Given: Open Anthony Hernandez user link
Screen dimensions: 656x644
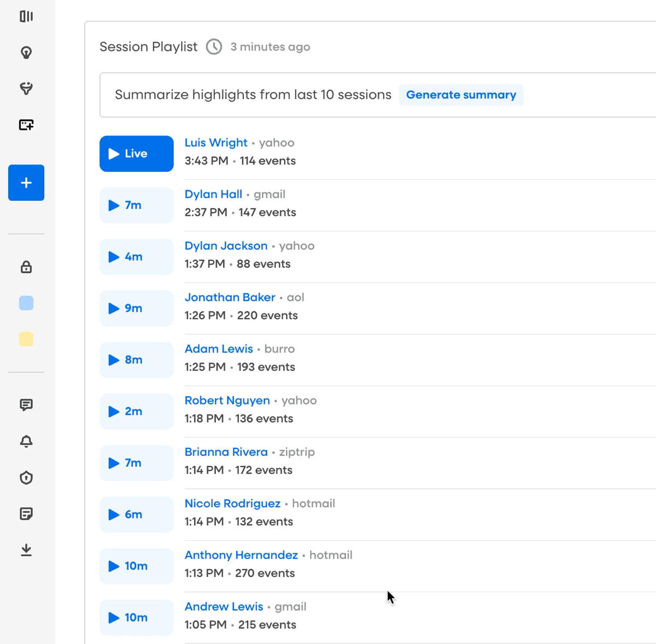Looking at the screenshot, I should [241, 555].
